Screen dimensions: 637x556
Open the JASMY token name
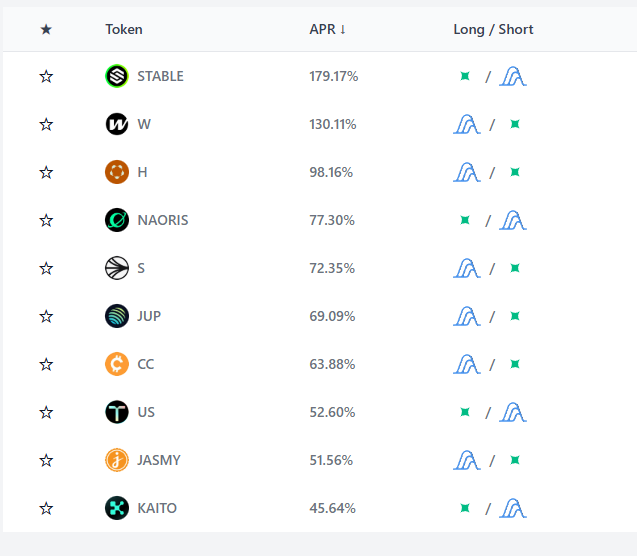click(159, 460)
